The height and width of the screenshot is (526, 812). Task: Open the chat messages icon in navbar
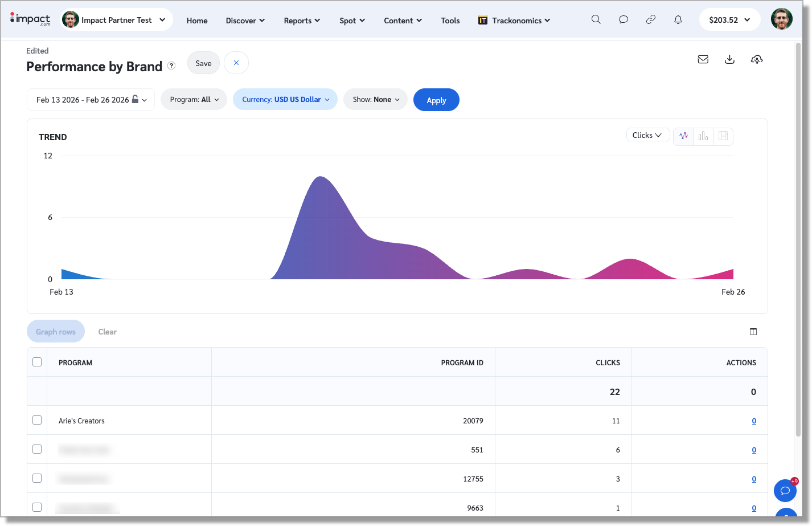(624, 19)
